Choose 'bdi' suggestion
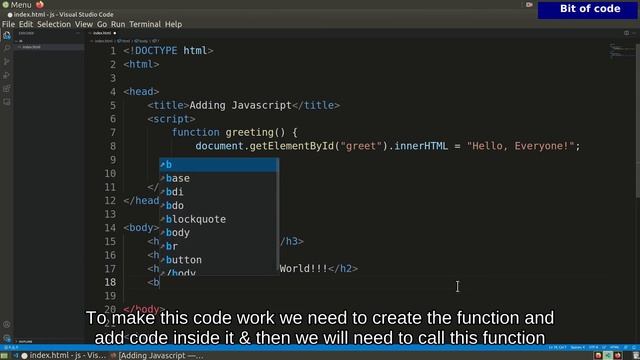This screenshot has width=640, height=360. click(x=219, y=192)
